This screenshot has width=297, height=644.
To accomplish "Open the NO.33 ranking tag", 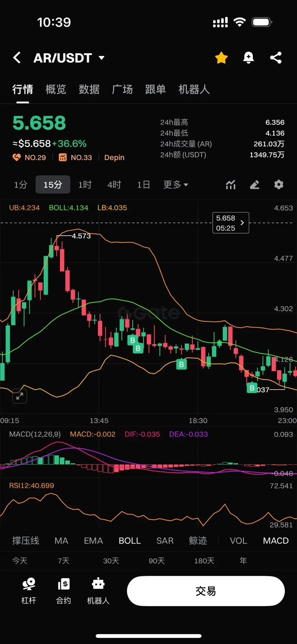I will pyautogui.click(x=75, y=157).
